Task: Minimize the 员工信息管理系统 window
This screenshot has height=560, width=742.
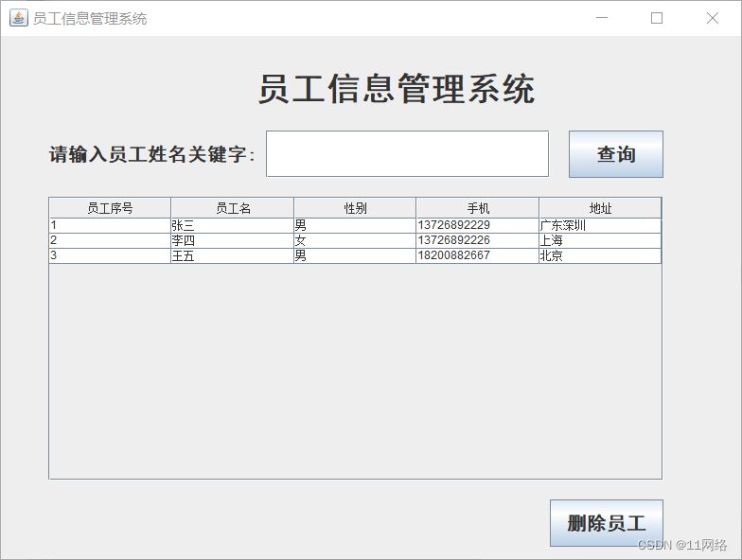Action: tap(602, 18)
